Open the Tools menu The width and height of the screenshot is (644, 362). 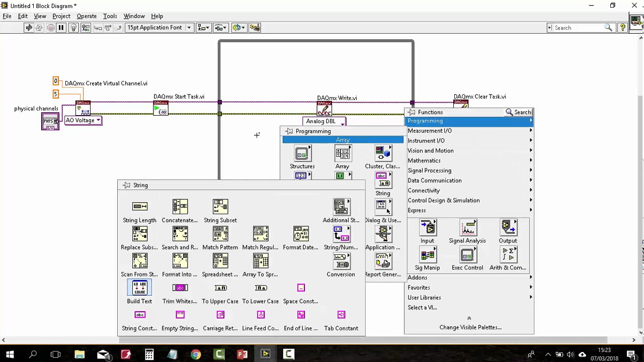click(110, 16)
